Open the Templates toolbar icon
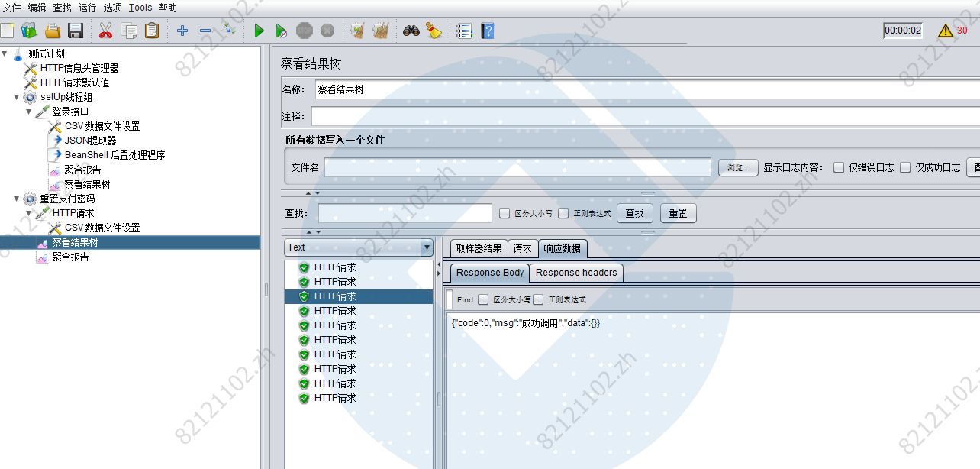This screenshot has height=469, width=980. (x=29, y=31)
